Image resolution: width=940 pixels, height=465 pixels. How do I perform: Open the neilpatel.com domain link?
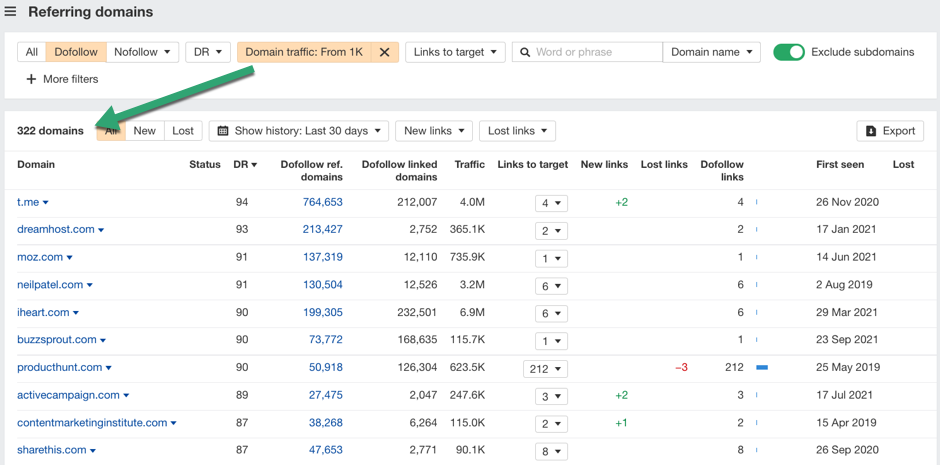pos(50,285)
